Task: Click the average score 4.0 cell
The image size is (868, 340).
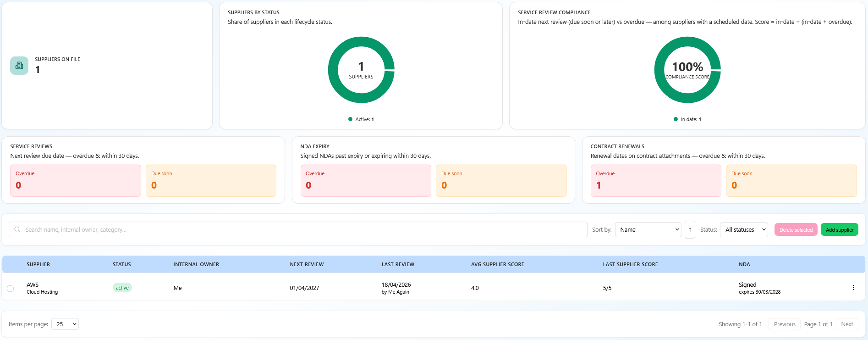Action: coord(475,288)
